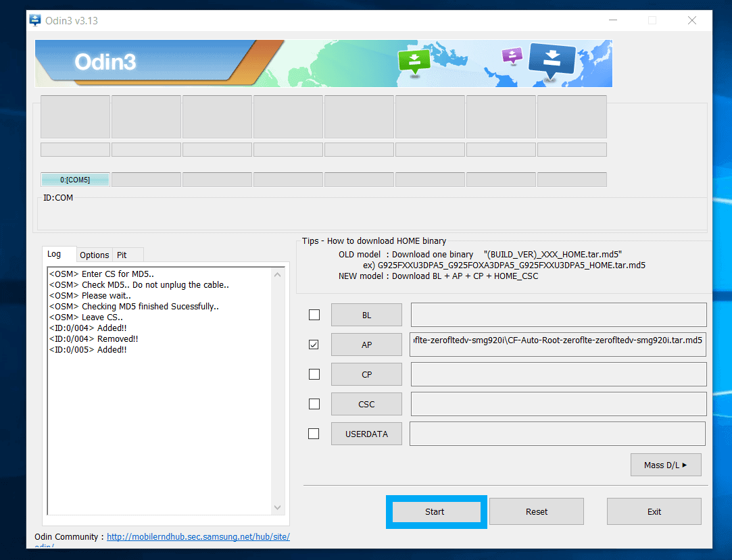Click the green download marker on banner
Image resolution: width=732 pixels, height=560 pixels.
(x=414, y=61)
